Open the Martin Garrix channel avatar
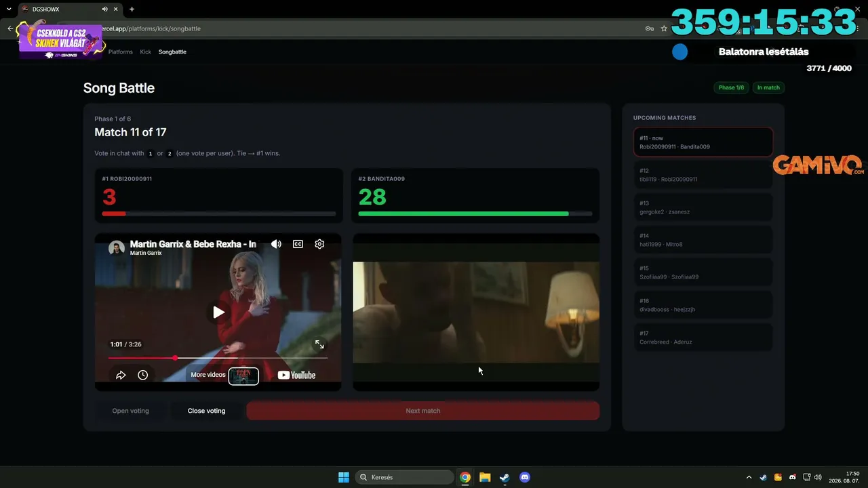The image size is (868, 488). (117, 247)
